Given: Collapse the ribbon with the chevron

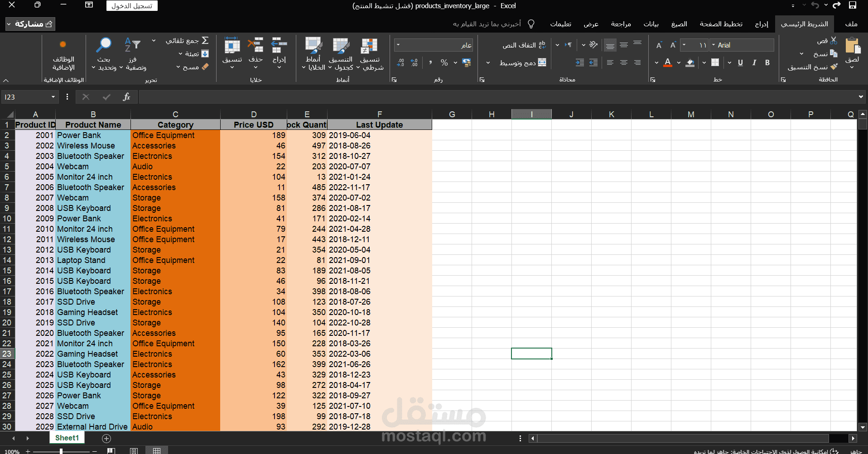Looking at the screenshot, I should tap(6, 80).
